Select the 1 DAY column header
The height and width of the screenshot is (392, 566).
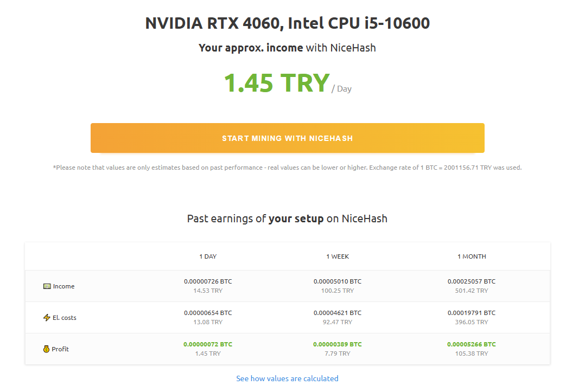[x=208, y=256]
